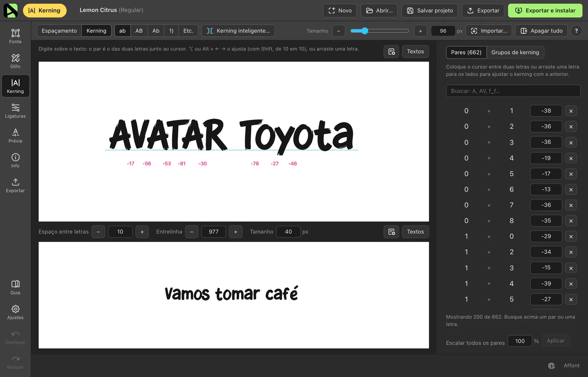Open Ajustes in the sidebar

point(15,312)
